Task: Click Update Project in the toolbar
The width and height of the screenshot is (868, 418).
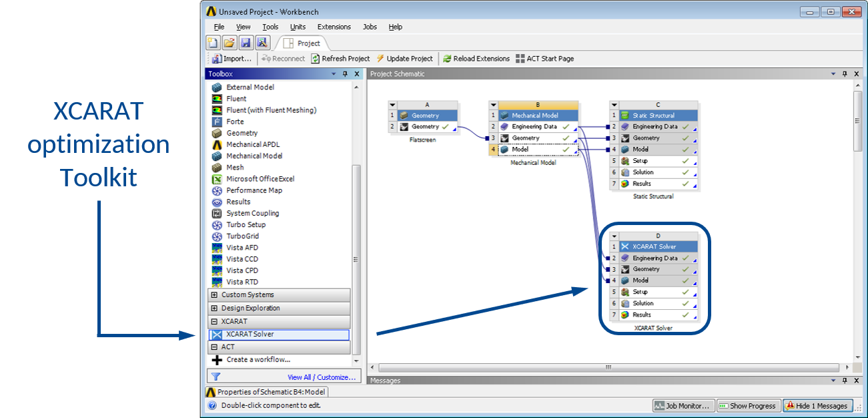Action: 404,59
